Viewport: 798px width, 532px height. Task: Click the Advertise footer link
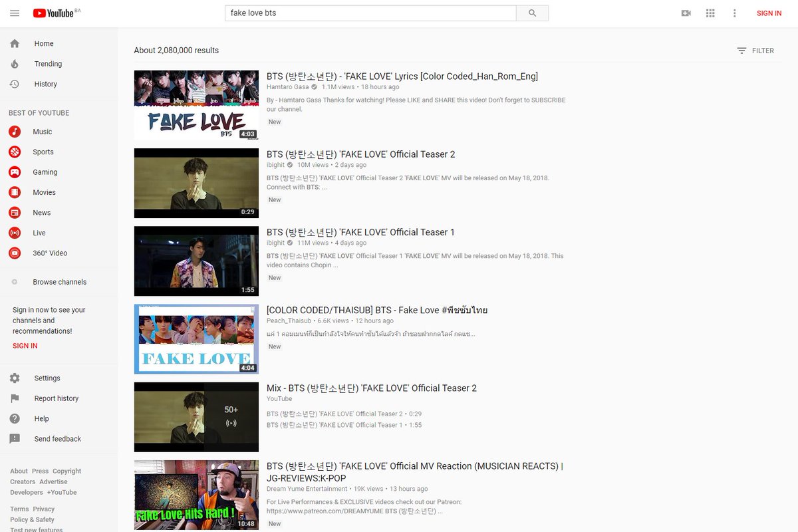53,481
